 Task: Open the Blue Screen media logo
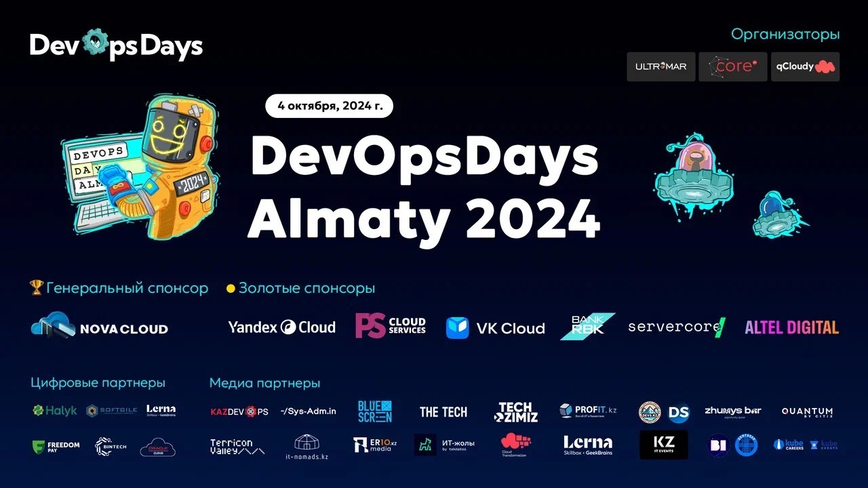[x=375, y=411]
